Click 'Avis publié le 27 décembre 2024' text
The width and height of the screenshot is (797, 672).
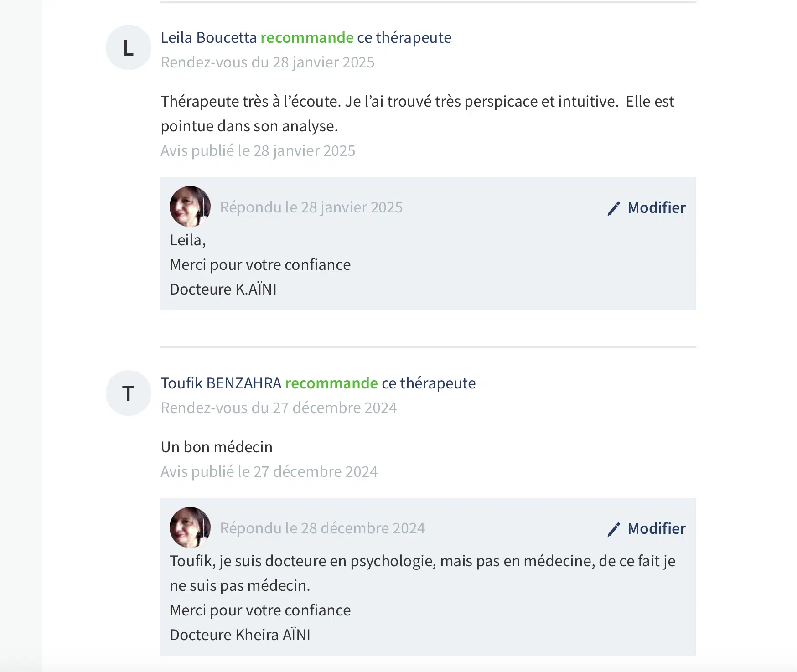(269, 471)
